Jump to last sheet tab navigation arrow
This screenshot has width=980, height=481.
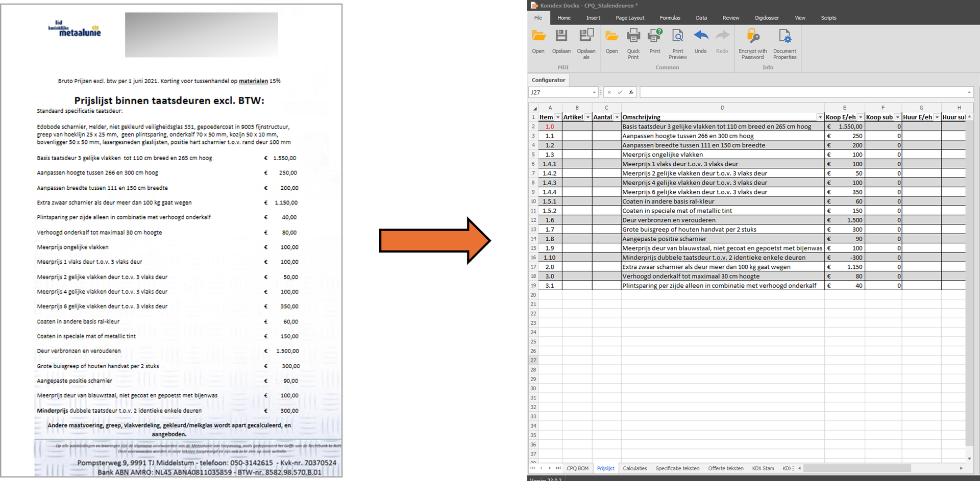(x=558, y=468)
